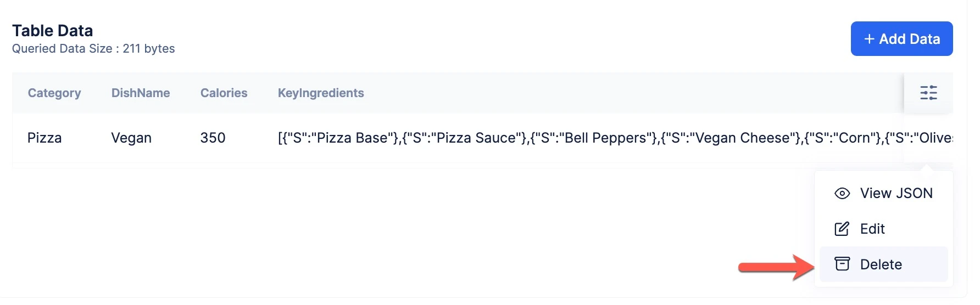Choose Edit in the row menu

(x=883, y=229)
